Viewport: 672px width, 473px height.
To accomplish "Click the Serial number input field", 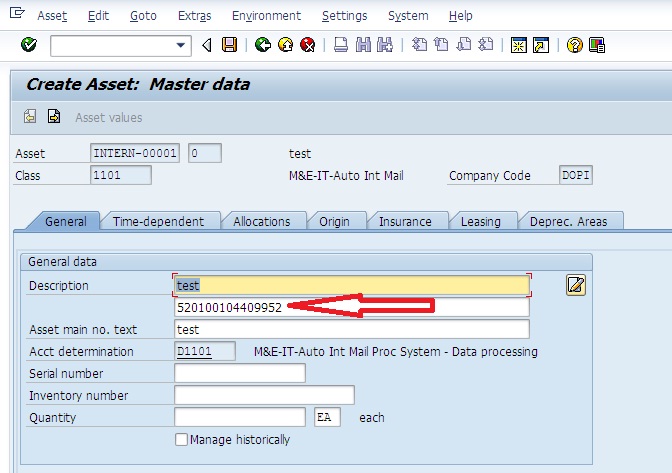I will point(239,373).
